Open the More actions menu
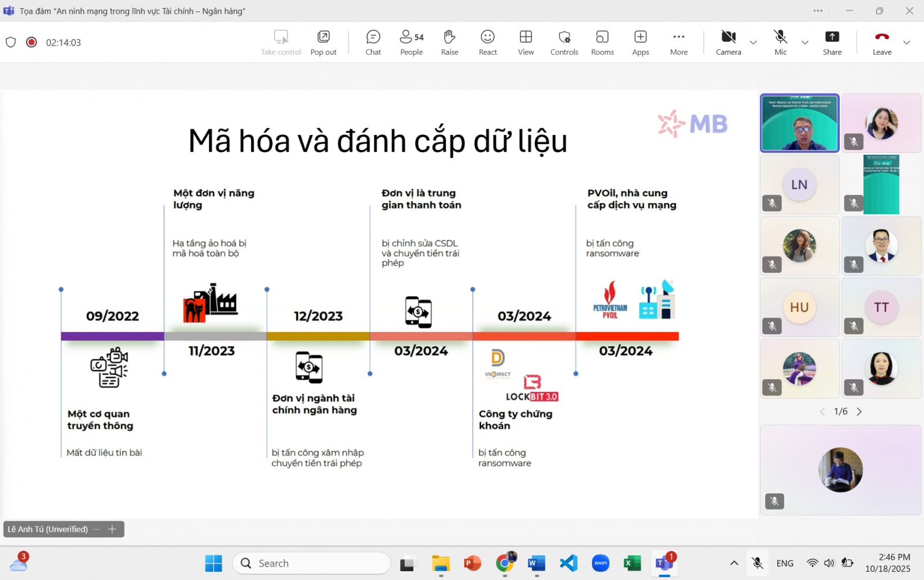The width and height of the screenshot is (924, 580). (x=679, y=43)
